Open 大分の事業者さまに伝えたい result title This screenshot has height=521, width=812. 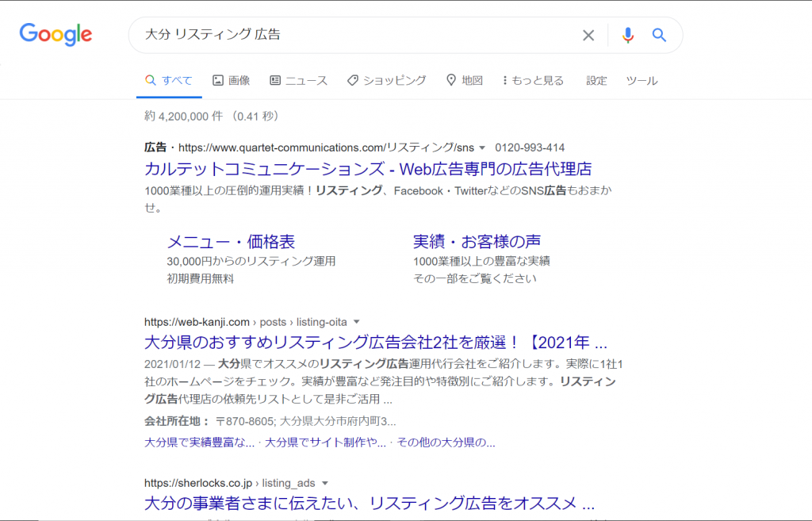click(370, 503)
